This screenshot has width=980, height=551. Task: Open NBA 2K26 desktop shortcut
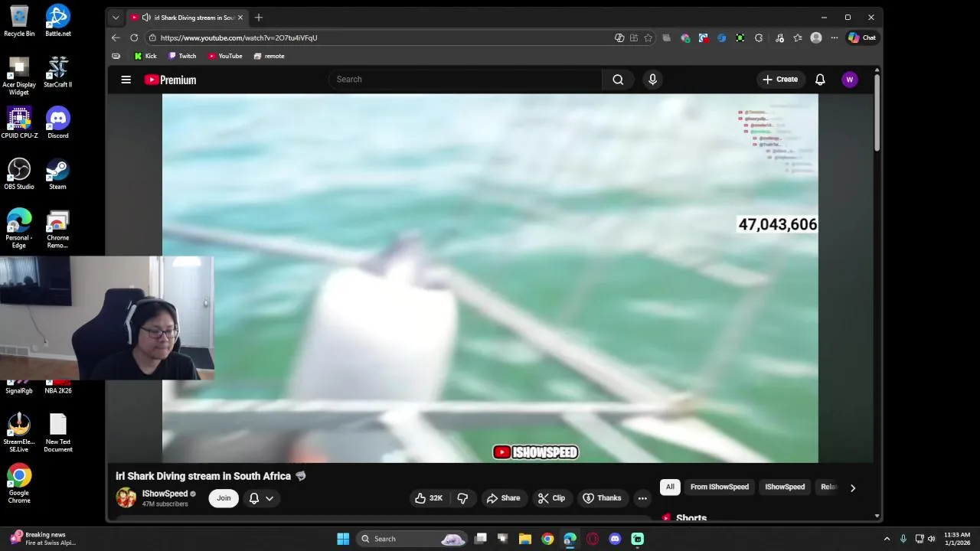coord(58,387)
